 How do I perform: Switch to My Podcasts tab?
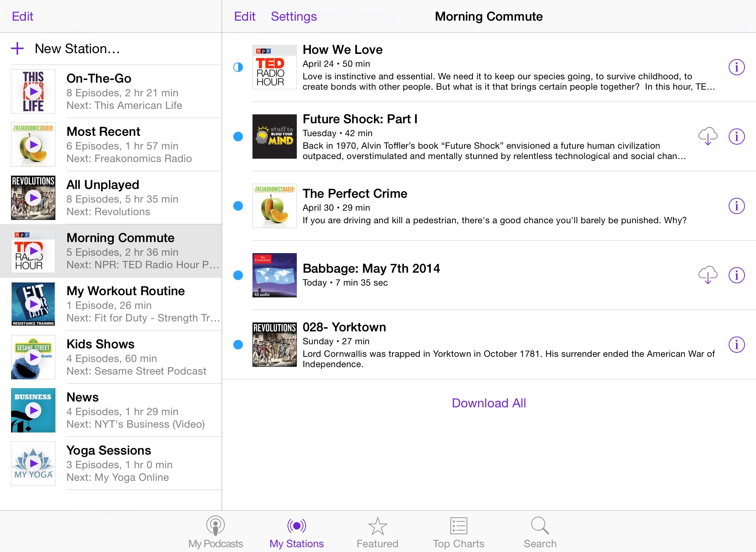216,532
